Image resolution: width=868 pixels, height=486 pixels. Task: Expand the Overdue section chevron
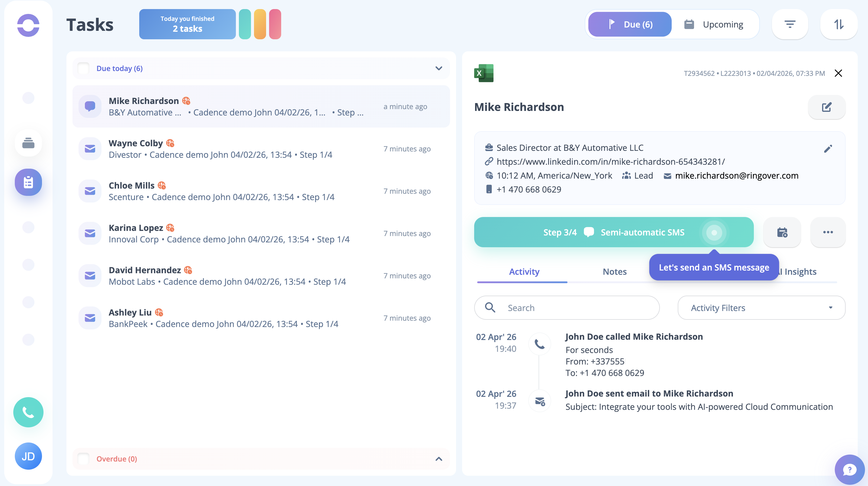[439, 459]
